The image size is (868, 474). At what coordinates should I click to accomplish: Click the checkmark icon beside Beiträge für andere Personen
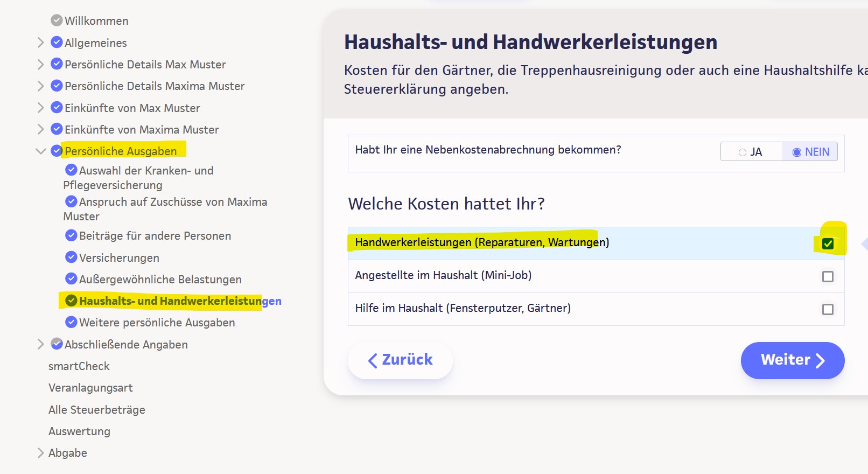point(71,235)
